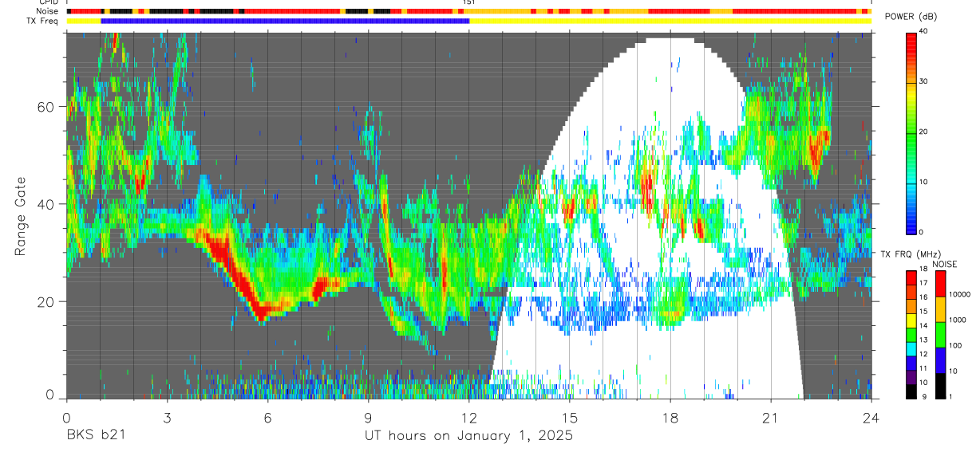Click the '9' hour tick on the time axis
Image resolution: width=980 pixels, height=452 pixels.
[x=368, y=418]
